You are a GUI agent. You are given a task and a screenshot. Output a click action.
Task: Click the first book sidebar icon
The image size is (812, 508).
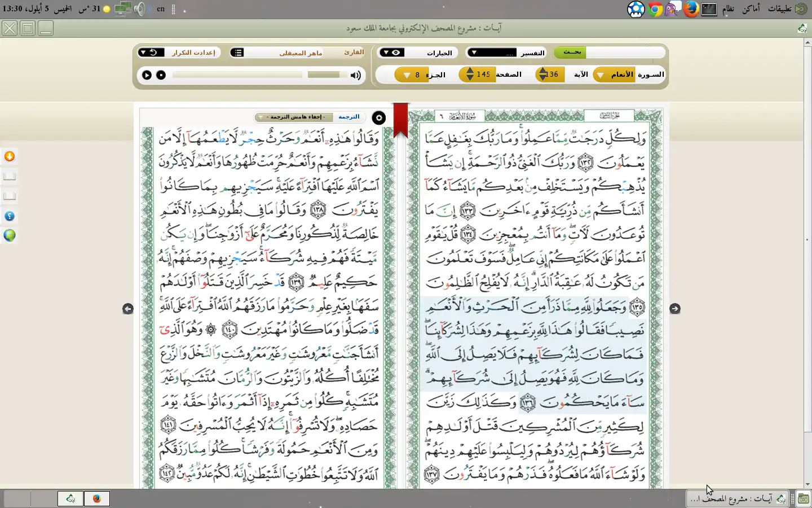(x=10, y=177)
